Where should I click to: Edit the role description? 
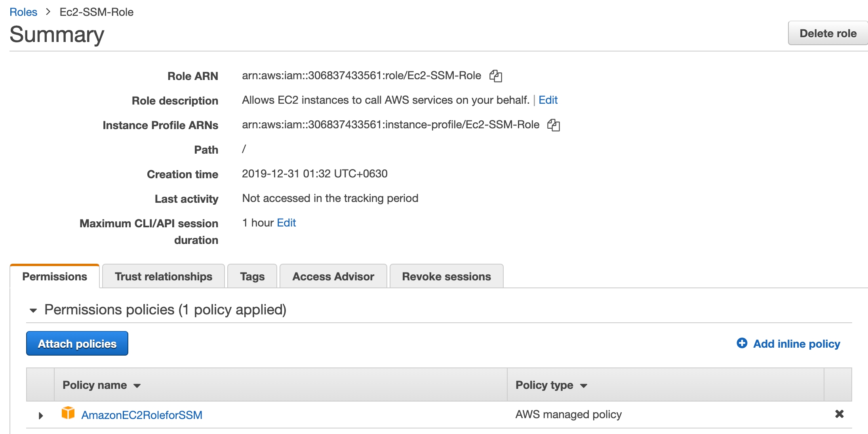click(548, 100)
